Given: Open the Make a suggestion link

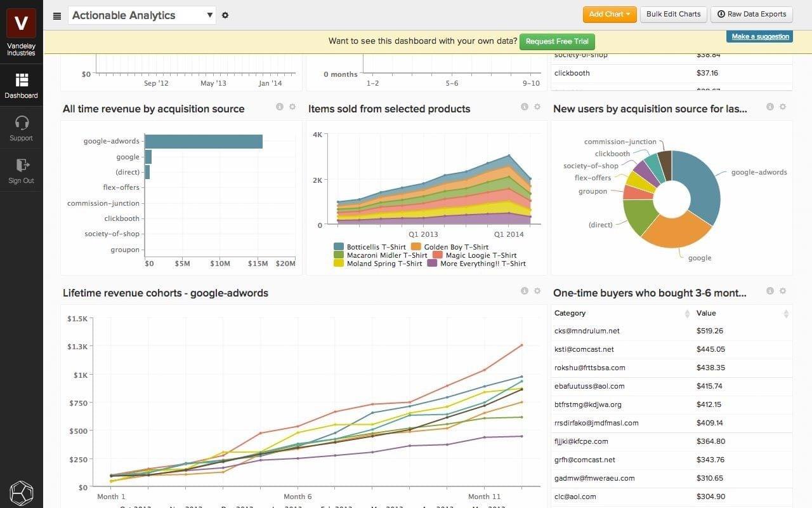Looking at the screenshot, I should (x=759, y=36).
